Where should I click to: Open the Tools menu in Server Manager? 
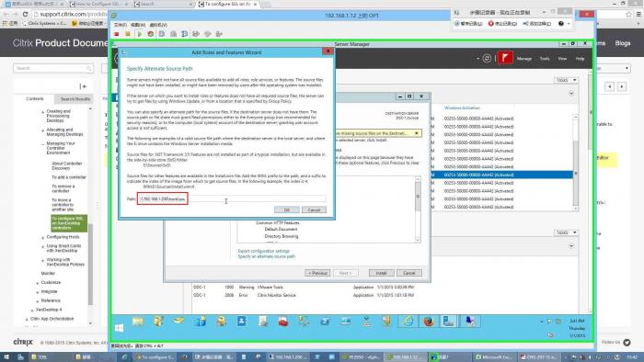click(545, 59)
